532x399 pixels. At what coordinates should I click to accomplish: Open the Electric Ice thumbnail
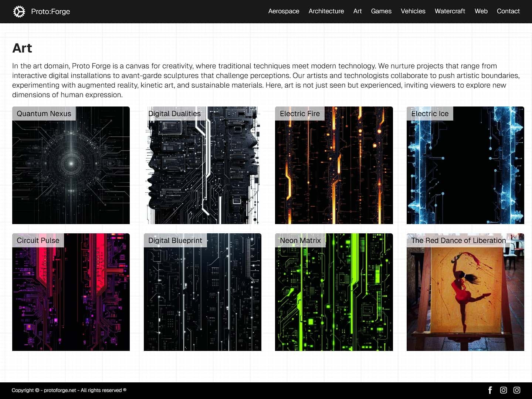(465, 165)
